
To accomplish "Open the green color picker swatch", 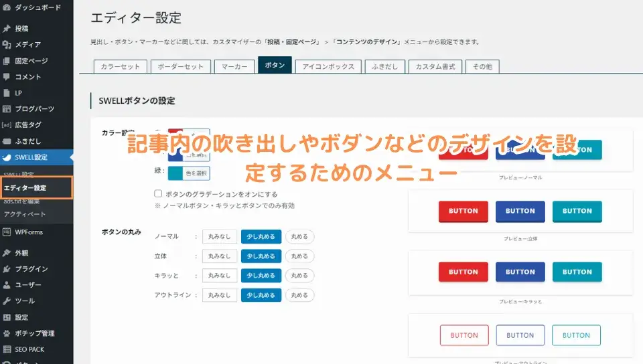I will 175,173.
